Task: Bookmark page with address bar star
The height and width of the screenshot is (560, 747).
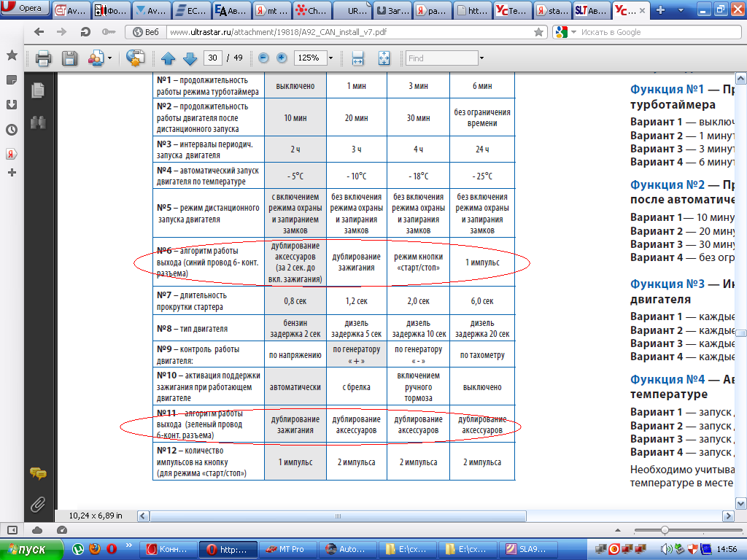Action: coord(539,32)
